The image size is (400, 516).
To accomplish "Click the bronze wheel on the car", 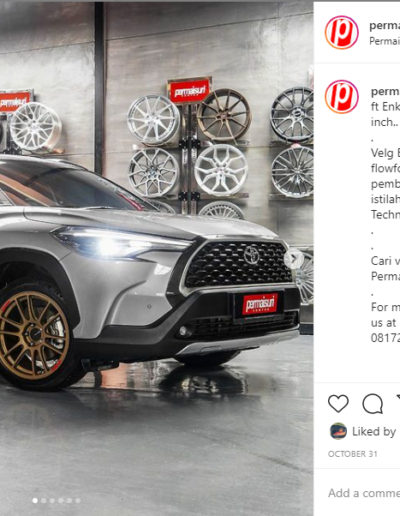I will click(x=33, y=335).
